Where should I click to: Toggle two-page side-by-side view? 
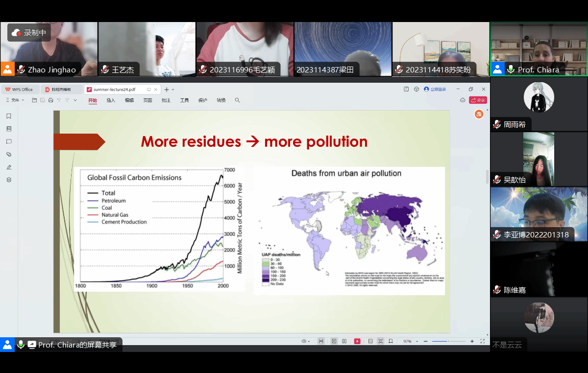tap(344, 341)
